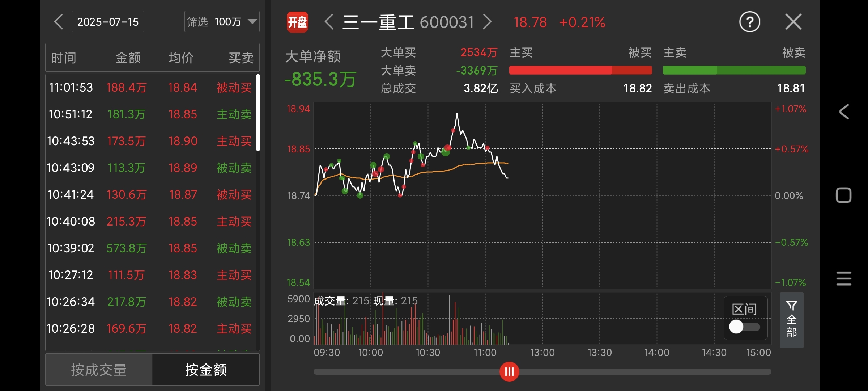Screen dimensions: 868x391
Task: Tap the red 开盘 logo icon
Action: tap(297, 22)
